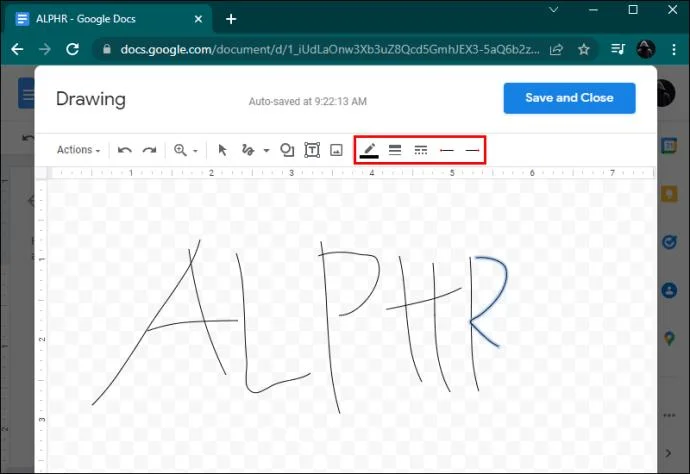Open Google Calendar in side panel
Image resolution: width=690 pixels, height=474 pixels.
[669, 146]
